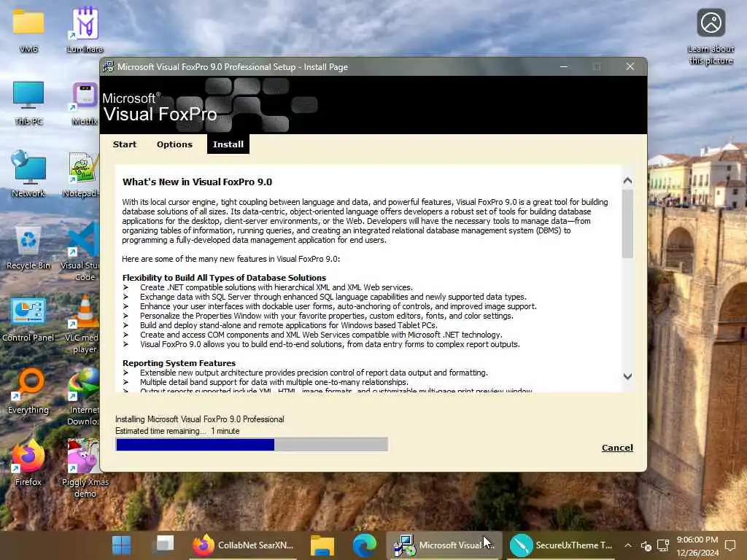
Task: Select the Control Panel desktop icon
Action: tap(28, 319)
